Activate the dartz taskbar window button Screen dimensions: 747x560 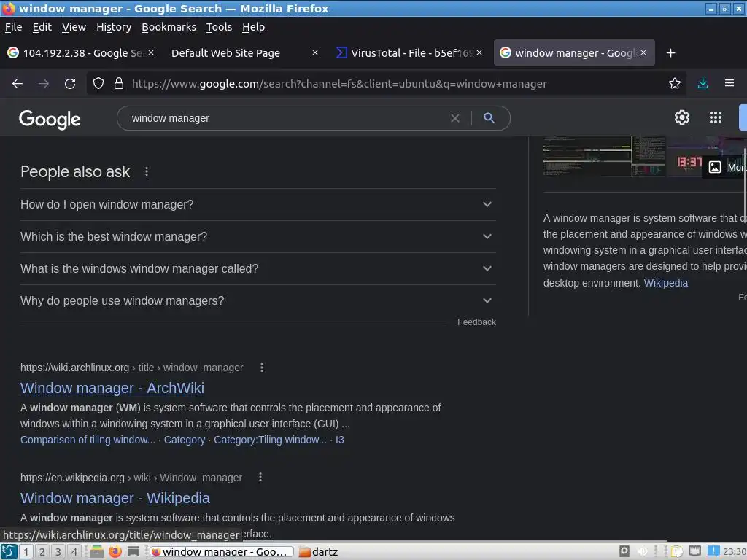pyautogui.click(x=318, y=551)
